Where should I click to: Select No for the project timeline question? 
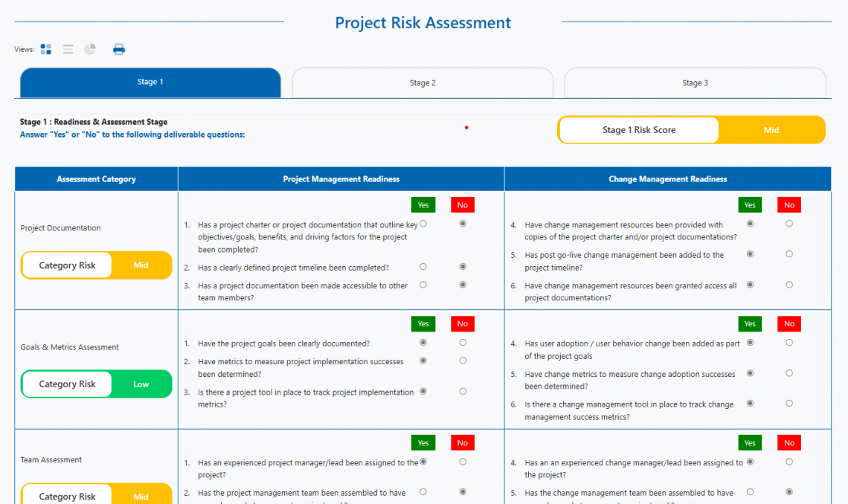point(462,266)
